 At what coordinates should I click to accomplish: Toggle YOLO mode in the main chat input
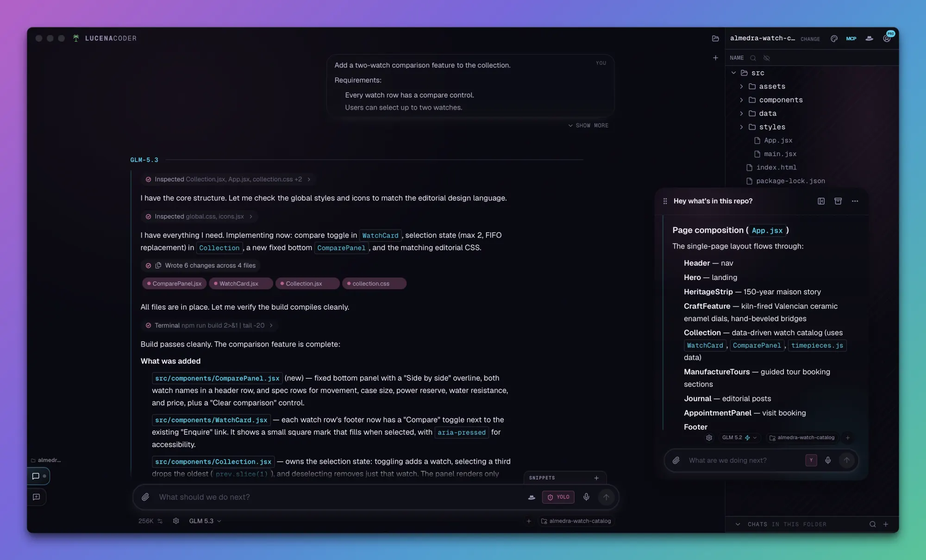coord(558,497)
